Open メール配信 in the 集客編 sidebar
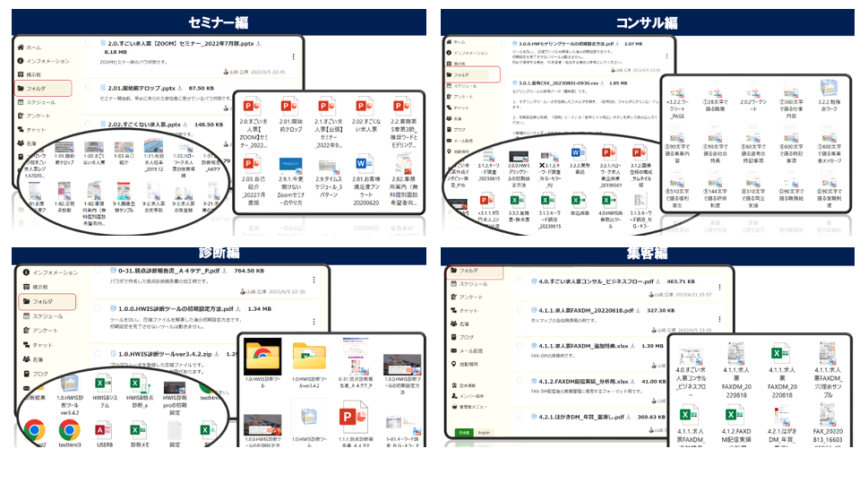 468,350
